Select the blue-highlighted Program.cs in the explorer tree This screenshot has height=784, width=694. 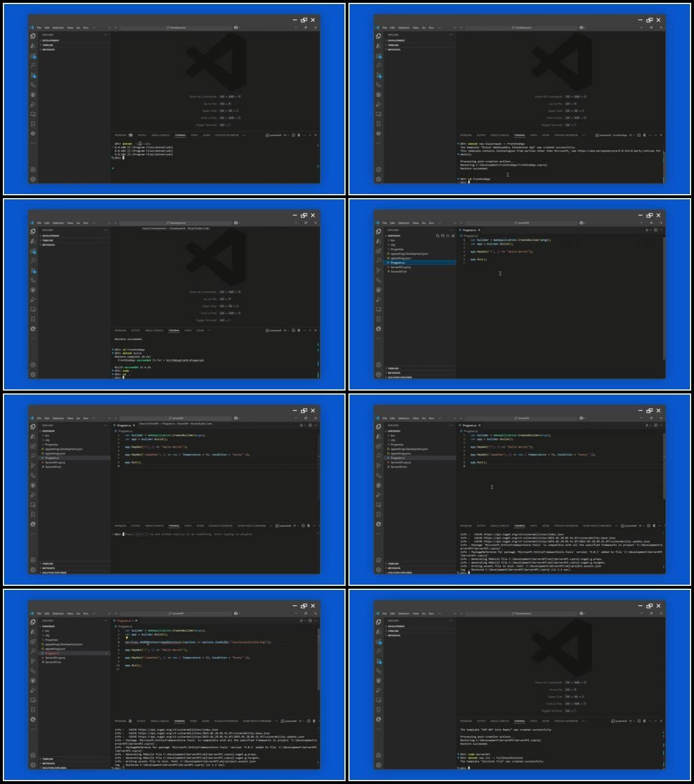click(421, 263)
